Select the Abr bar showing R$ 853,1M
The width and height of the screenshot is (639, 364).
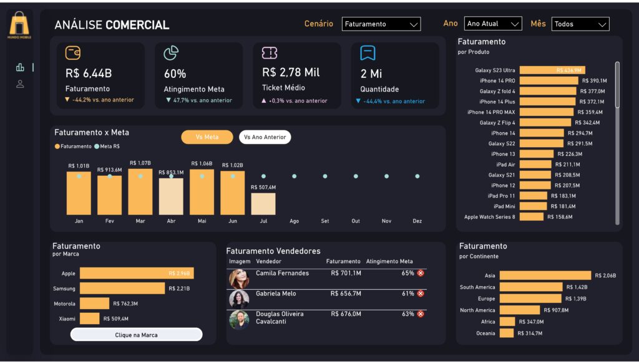tap(171, 197)
